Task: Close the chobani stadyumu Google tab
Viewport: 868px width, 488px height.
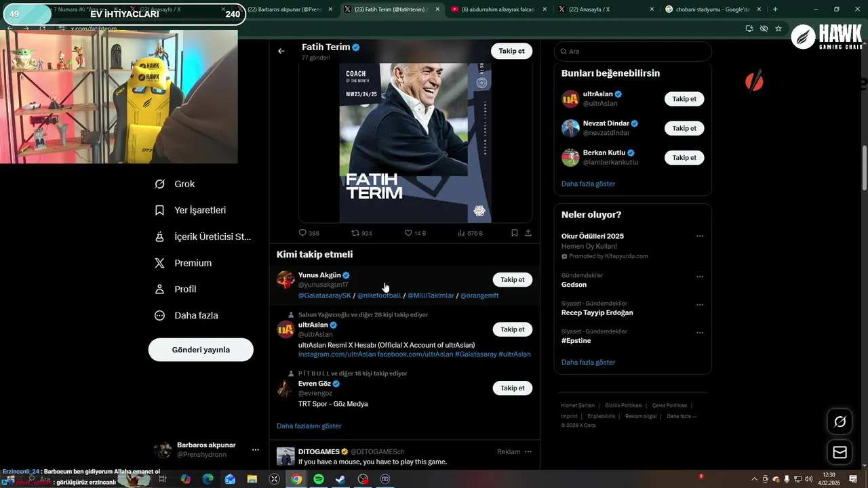Action: tap(758, 9)
